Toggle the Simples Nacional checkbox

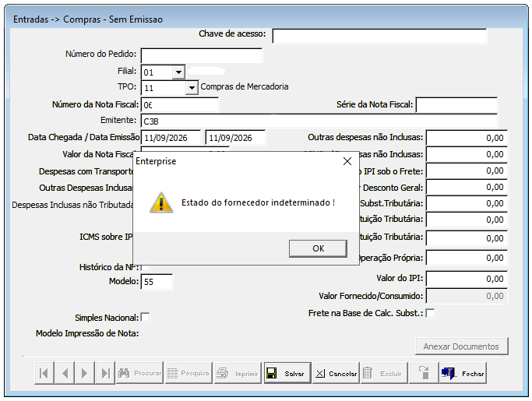(145, 318)
